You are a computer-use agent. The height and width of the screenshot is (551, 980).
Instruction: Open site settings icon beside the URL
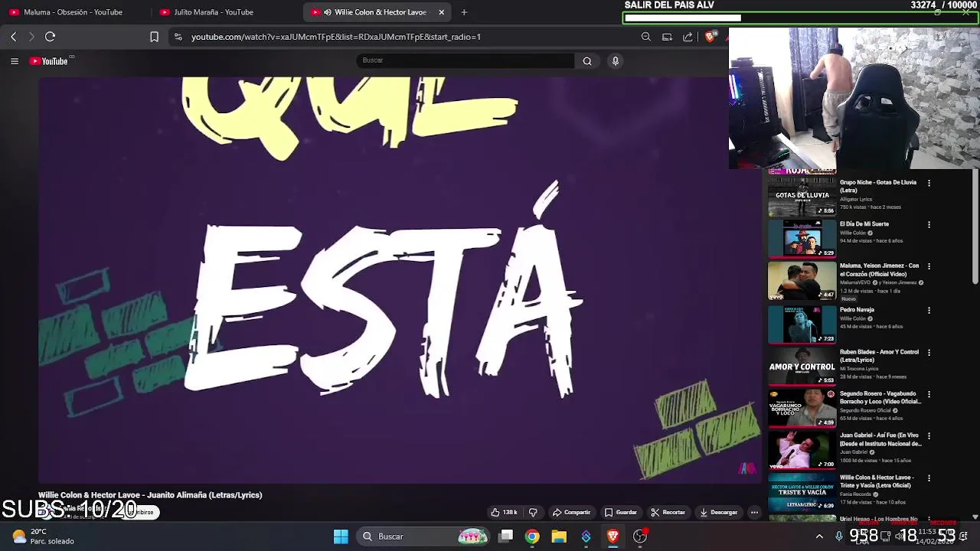(178, 37)
